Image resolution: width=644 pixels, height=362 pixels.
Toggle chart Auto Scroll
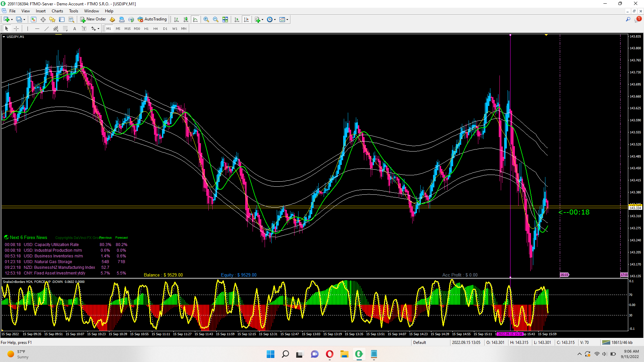point(237,19)
